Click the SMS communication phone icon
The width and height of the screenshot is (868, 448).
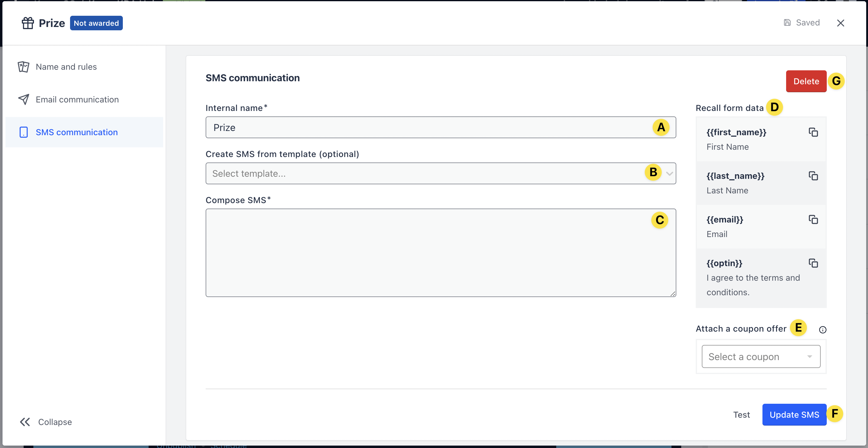24,132
